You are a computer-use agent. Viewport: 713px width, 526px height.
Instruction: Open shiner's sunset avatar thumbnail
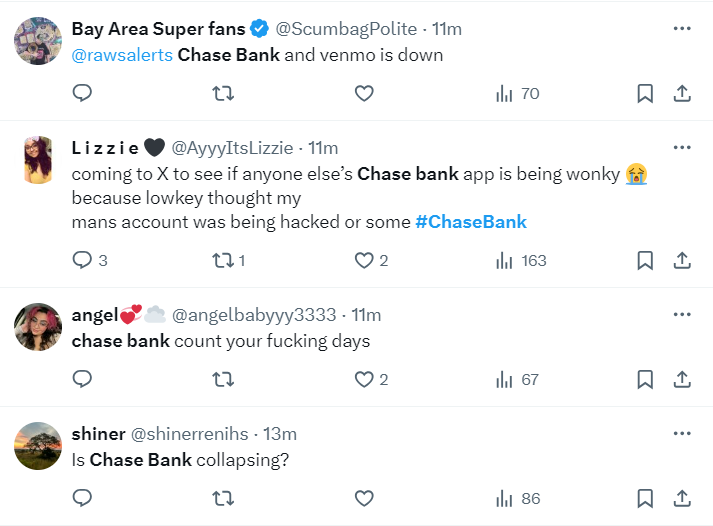(39, 445)
